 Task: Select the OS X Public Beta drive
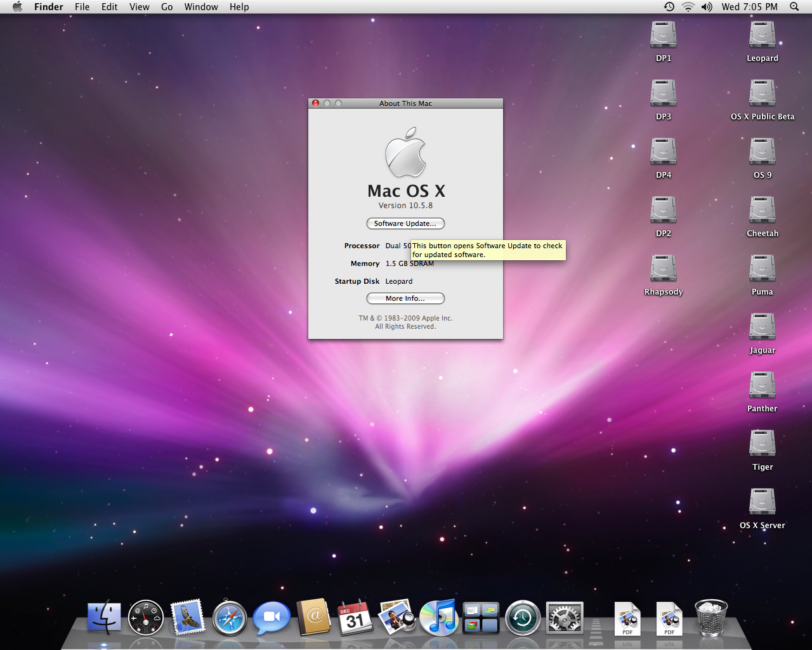click(x=763, y=94)
